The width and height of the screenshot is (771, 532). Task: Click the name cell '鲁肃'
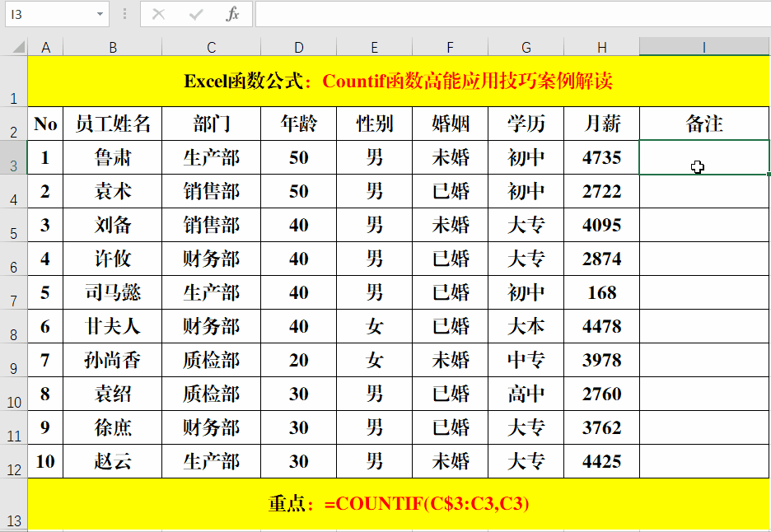point(113,157)
